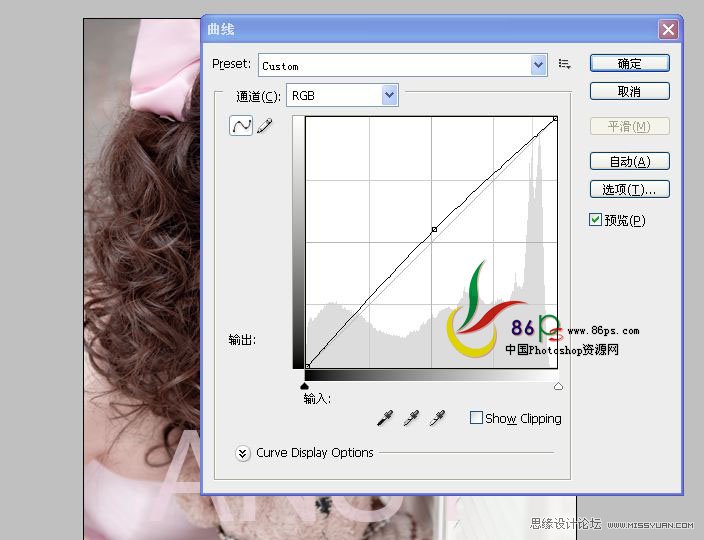Select the curve point editing tool
Screen dimensions: 704x540
241,125
